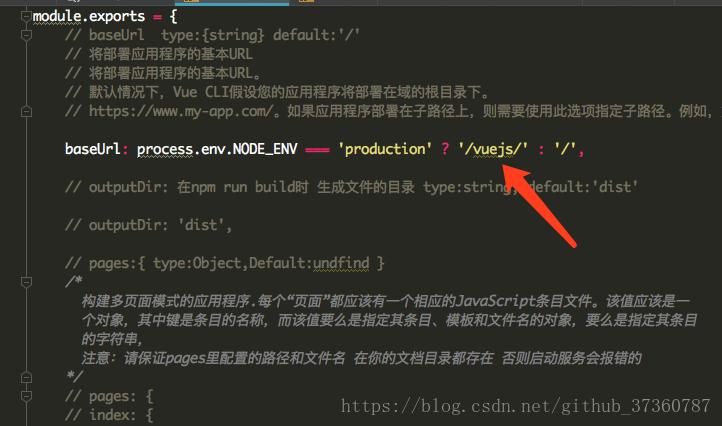Toggle fold marker beside the my-app.com comment line
722x426 pixels.
[x=26, y=111]
